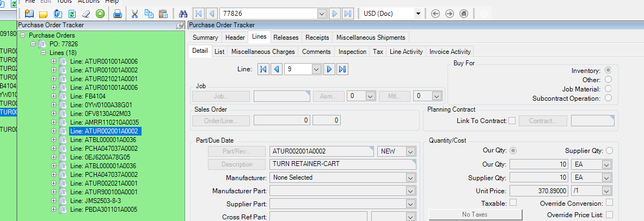Click the eraser Clear icon
The height and width of the screenshot is (221, 644).
[86, 14]
